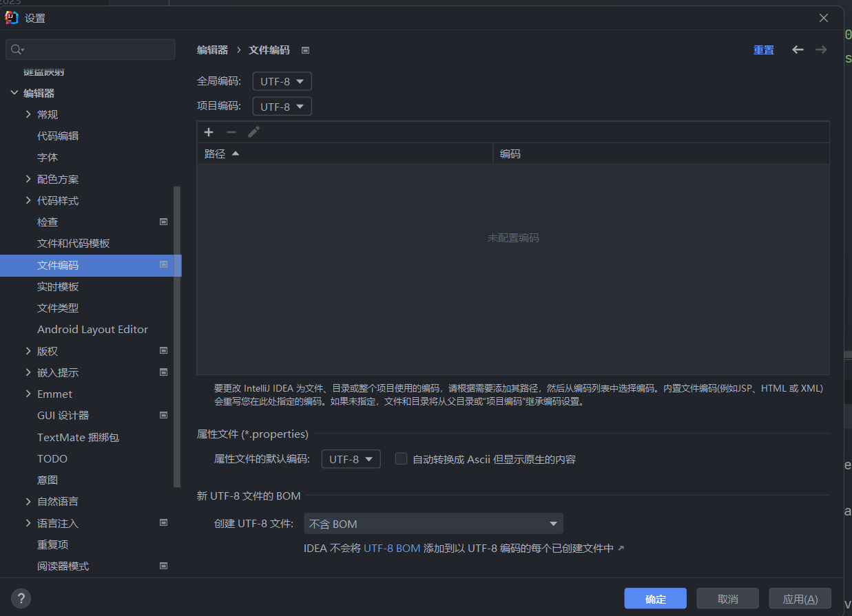Click the external link arrow after the UTF-8 BOM hint
The image size is (852, 616).
(621, 549)
